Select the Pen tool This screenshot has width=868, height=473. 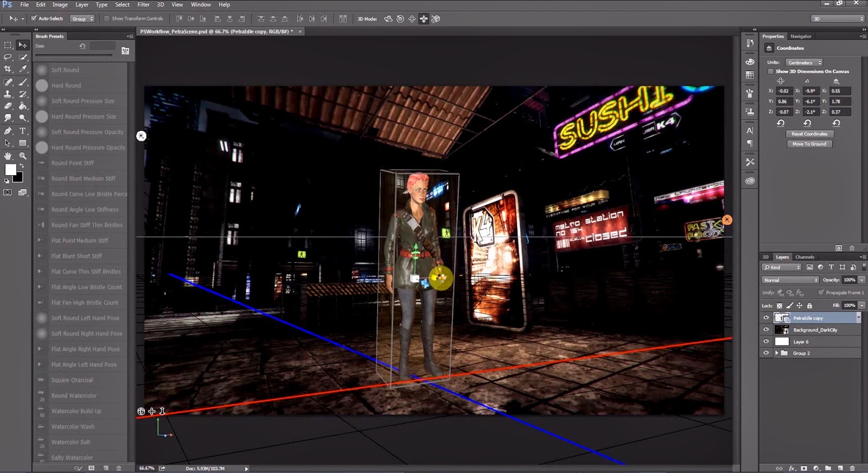tap(8, 131)
